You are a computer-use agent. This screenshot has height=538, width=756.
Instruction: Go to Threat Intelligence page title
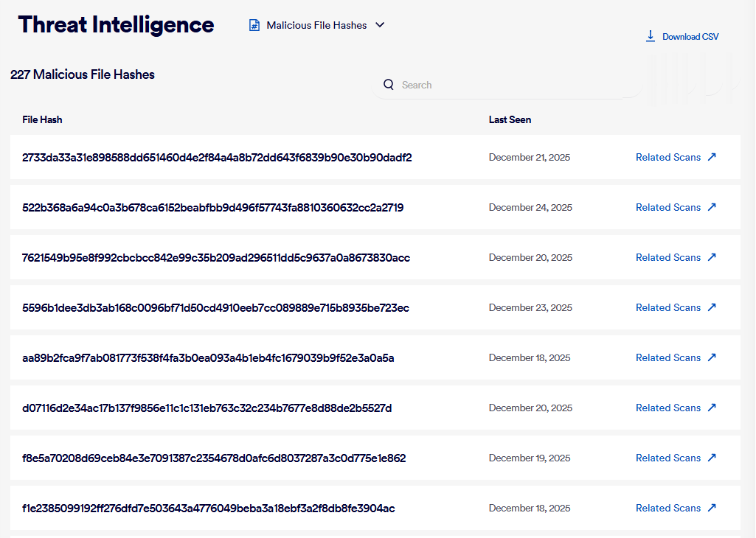pos(117,25)
